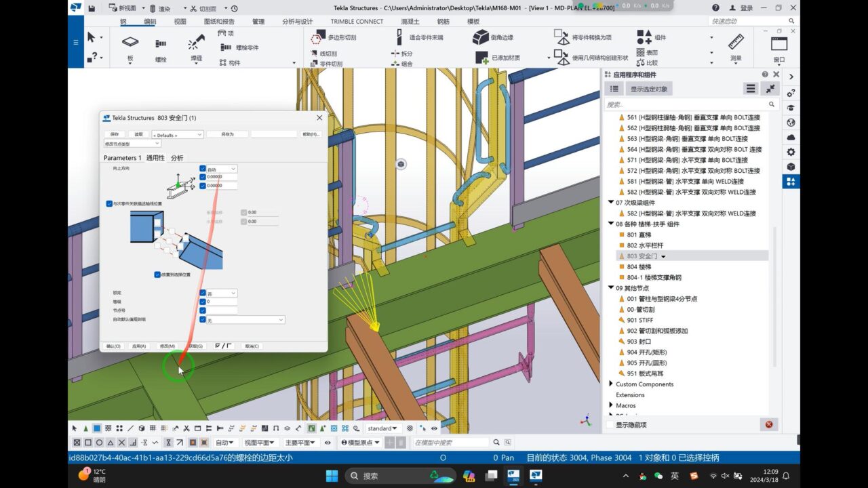Screen dimensions: 868x488
Task: Toggle checkbox beside second 0.00000 field
Action: [203, 185]
